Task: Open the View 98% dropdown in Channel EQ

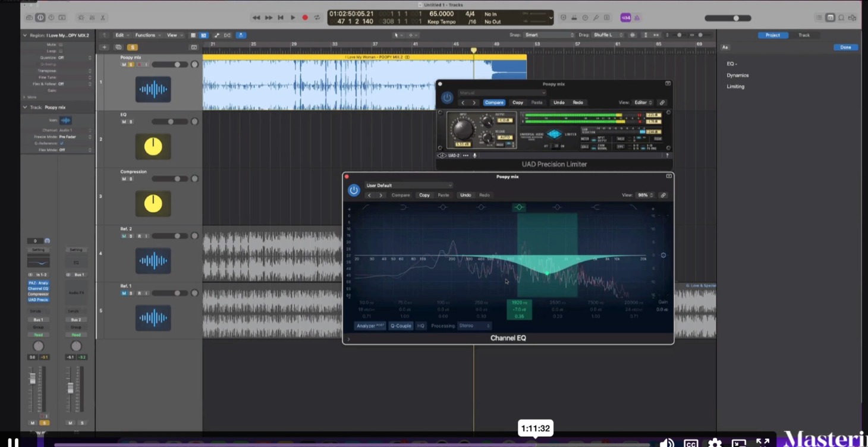Action: coord(644,195)
